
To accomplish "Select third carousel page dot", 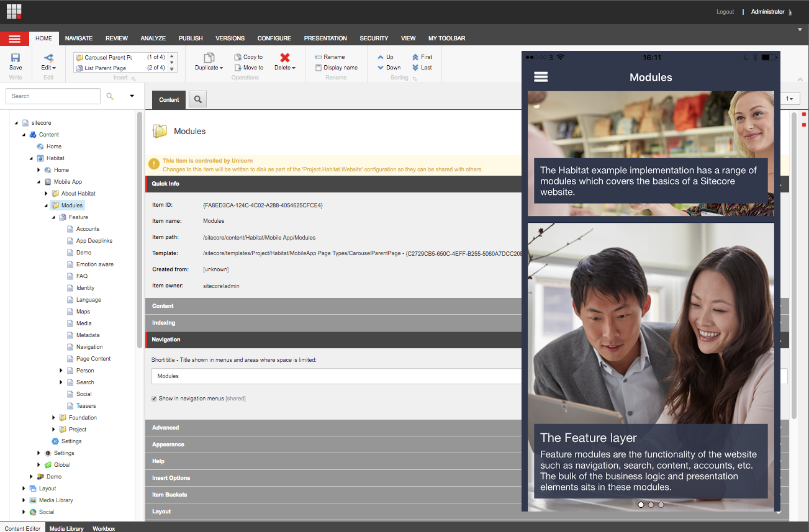I will [661, 505].
